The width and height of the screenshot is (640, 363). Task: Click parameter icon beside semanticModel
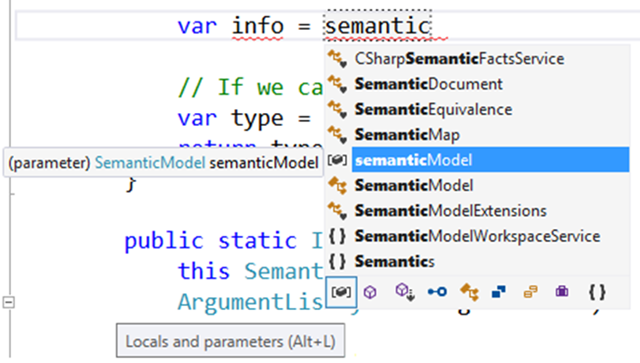click(337, 160)
